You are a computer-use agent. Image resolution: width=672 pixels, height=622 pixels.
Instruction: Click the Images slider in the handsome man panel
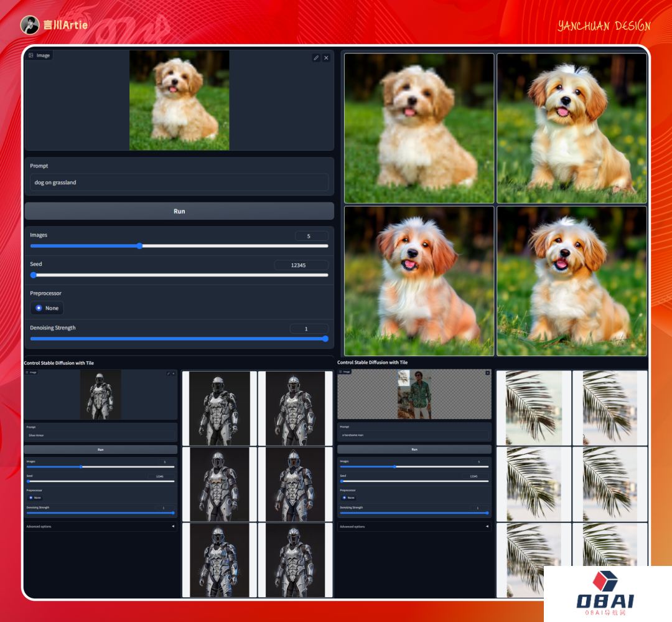point(414,467)
